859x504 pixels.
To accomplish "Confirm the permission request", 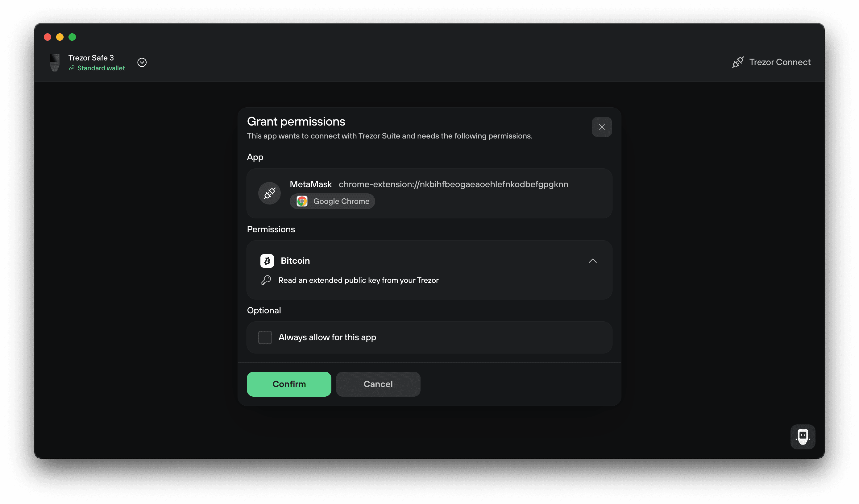I will 289,384.
